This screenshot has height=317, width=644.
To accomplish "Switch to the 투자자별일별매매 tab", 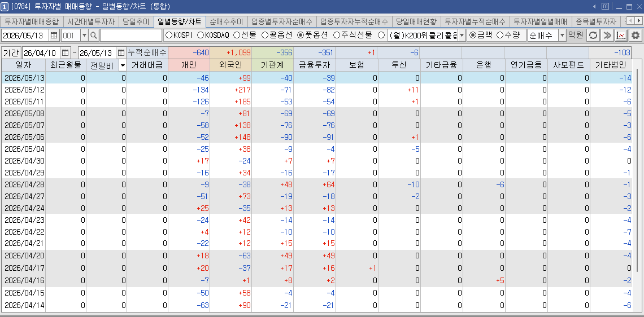I will click(541, 22).
